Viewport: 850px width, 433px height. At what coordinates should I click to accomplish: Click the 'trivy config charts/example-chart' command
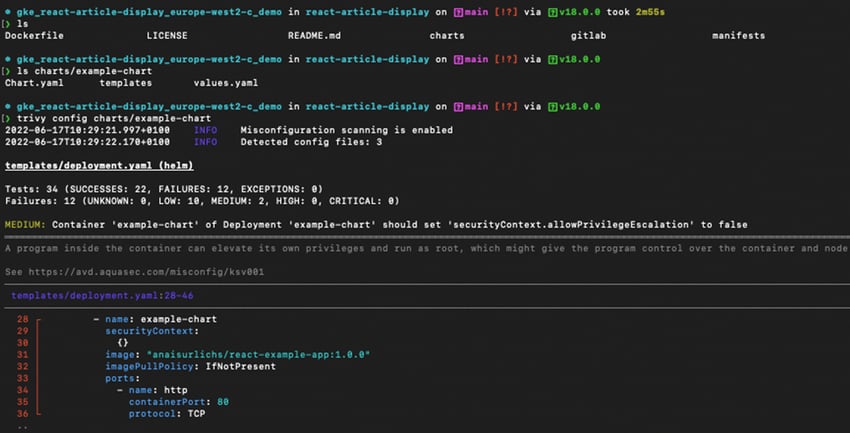pos(114,119)
